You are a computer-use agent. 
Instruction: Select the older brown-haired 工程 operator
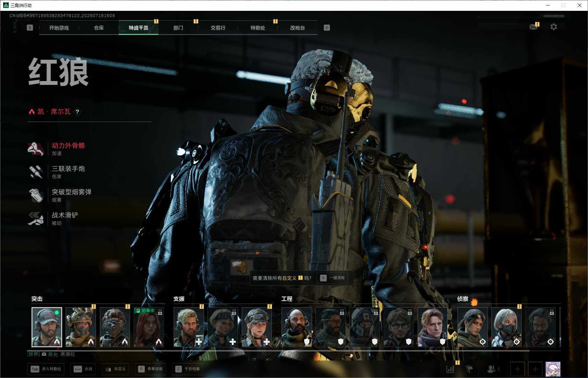(432, 327)
